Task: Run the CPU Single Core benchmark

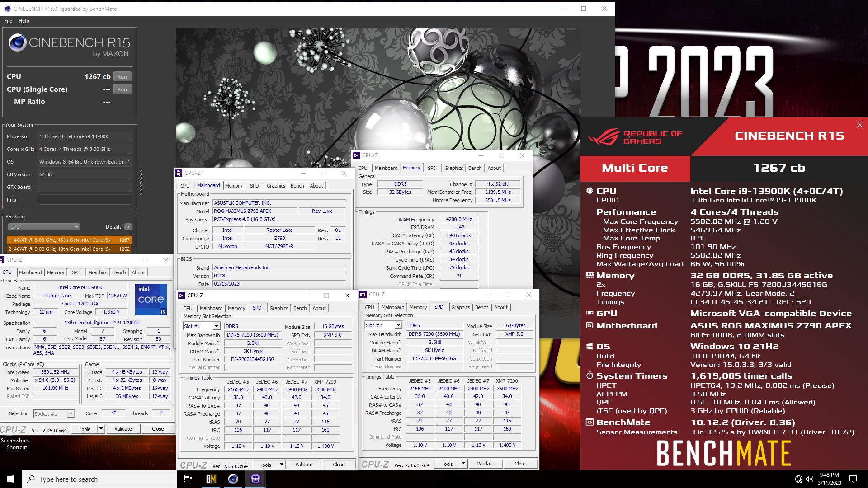Action: coord(123,89)
